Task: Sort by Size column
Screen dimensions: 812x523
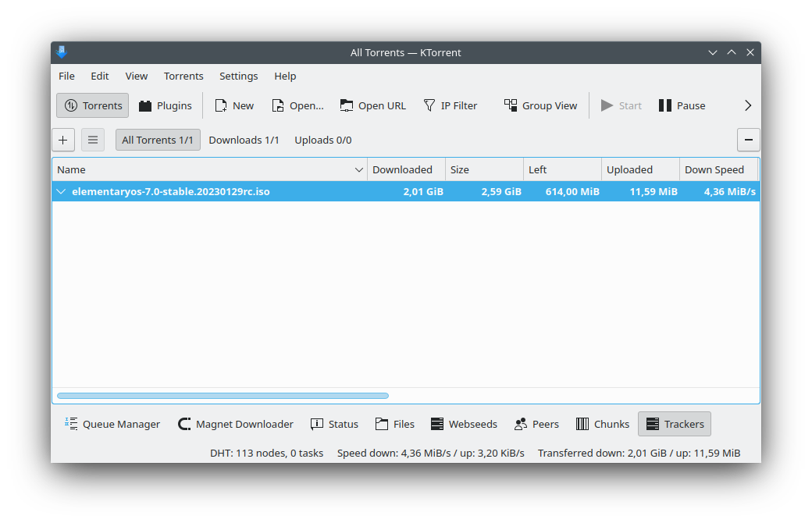Action: pyautogui.click(x=484, y=170)
